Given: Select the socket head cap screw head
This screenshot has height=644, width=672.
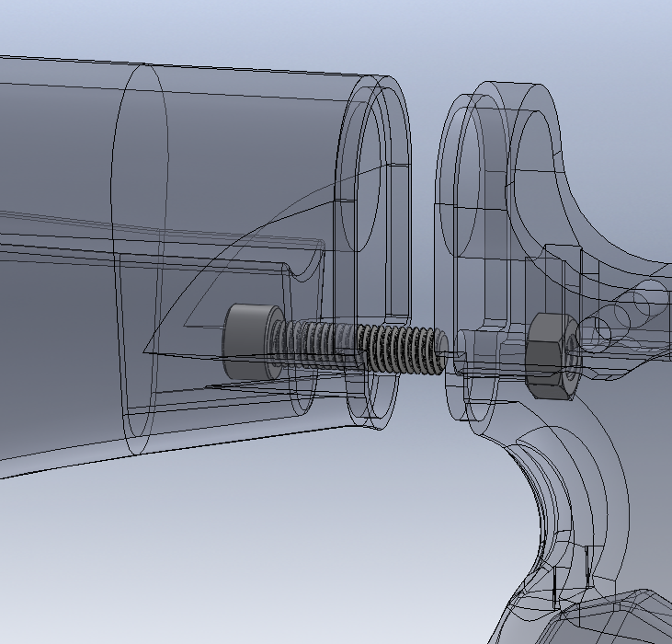Looking at the screenshot, I should click(246, 341).
